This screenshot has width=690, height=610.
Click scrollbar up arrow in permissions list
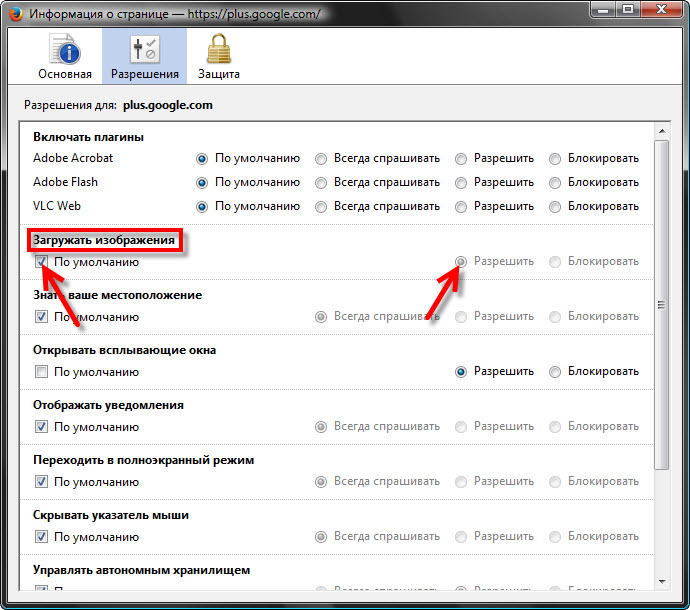pos(662,131)
